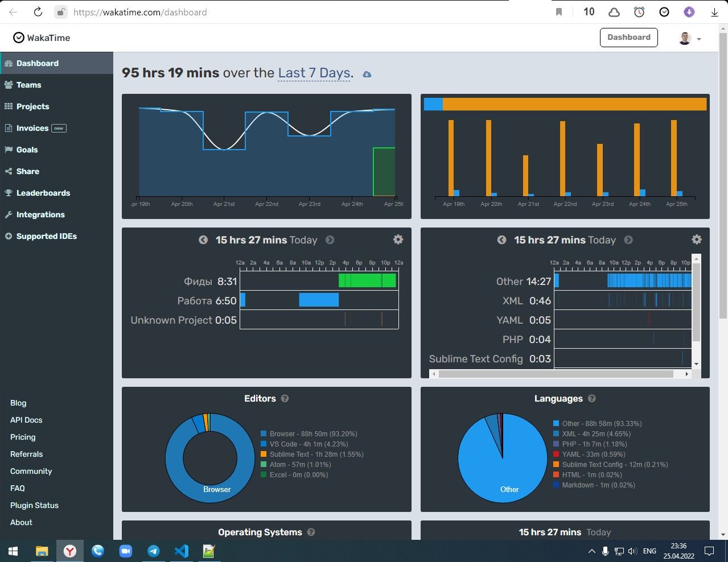Open the Windows Start menu
Image resolution: width=728 pixels, height=562 pixels.
13,551
